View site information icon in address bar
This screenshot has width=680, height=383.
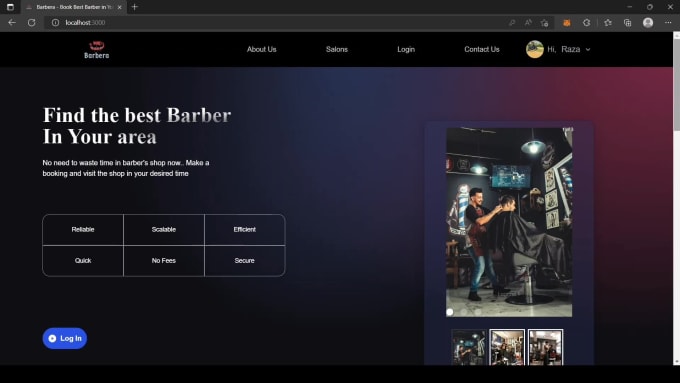pos(56,23)
